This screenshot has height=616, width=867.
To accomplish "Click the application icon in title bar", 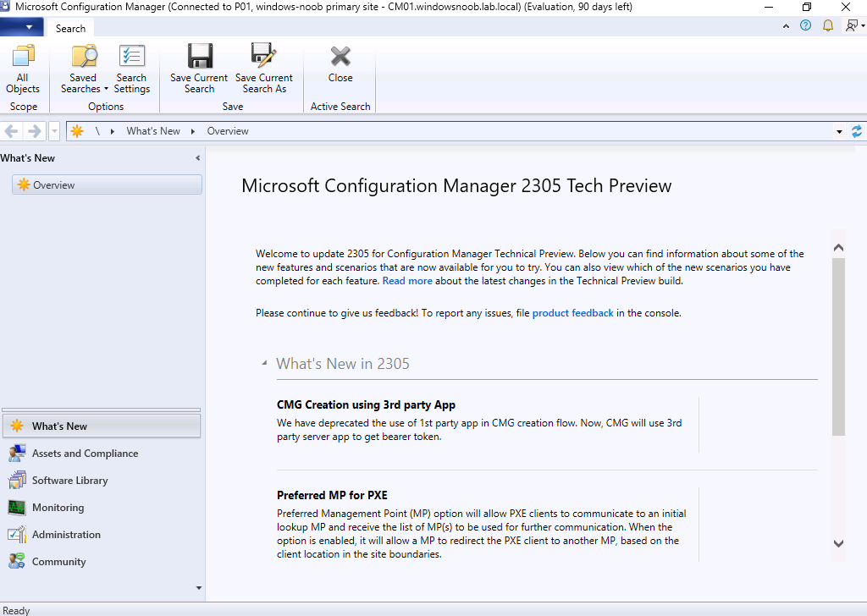I will click(x=5, y=7).
